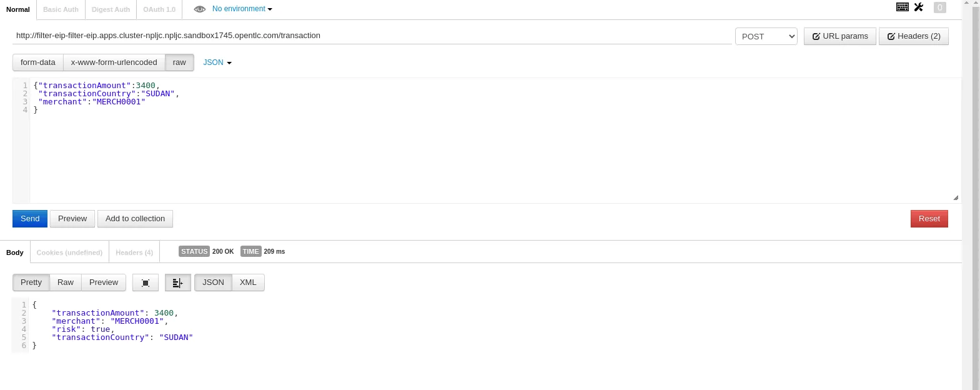Click the STATUS label badge

(x=194, y=251)
